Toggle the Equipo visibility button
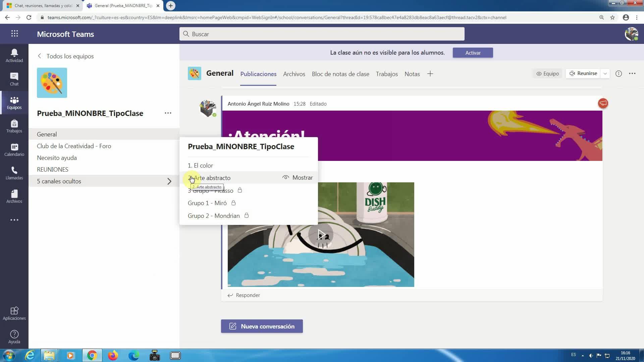644x362 pixels. [x=547, y=74]
